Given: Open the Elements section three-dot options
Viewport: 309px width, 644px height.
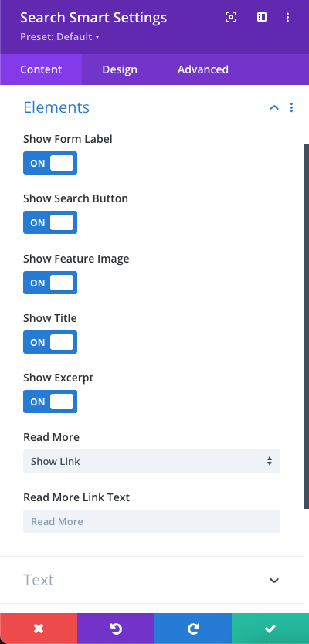Looking at the screenshot, I should [x=291, y=107].
